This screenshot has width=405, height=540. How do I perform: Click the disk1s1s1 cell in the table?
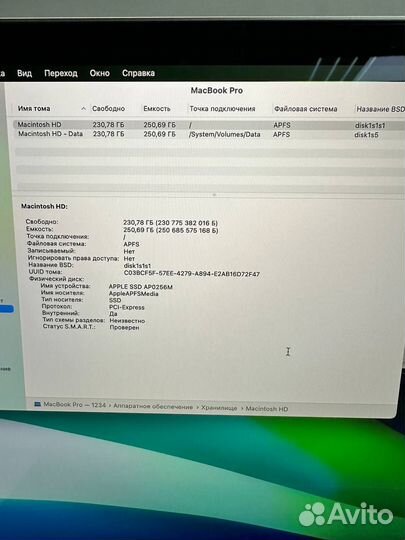[x=370, y=125]
